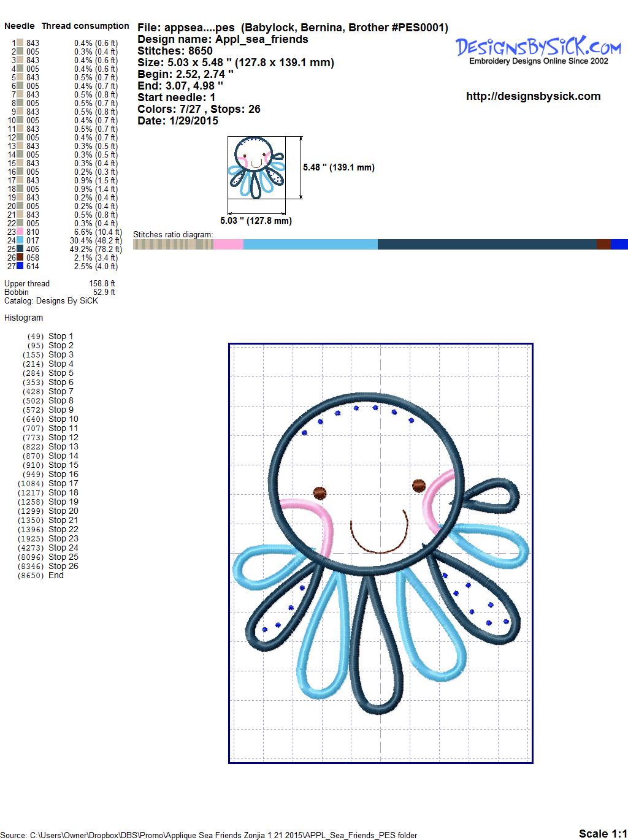Click the Scale 1:1 label
The image size is (628, 840).
[x=602, y=833]
